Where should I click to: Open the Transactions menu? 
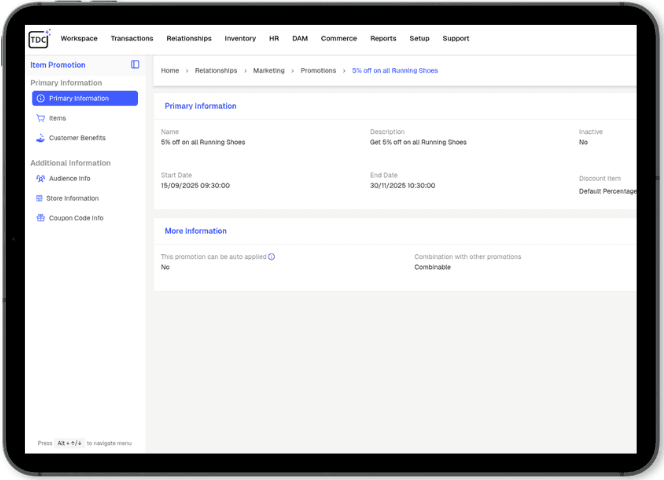tap(132, 39)
